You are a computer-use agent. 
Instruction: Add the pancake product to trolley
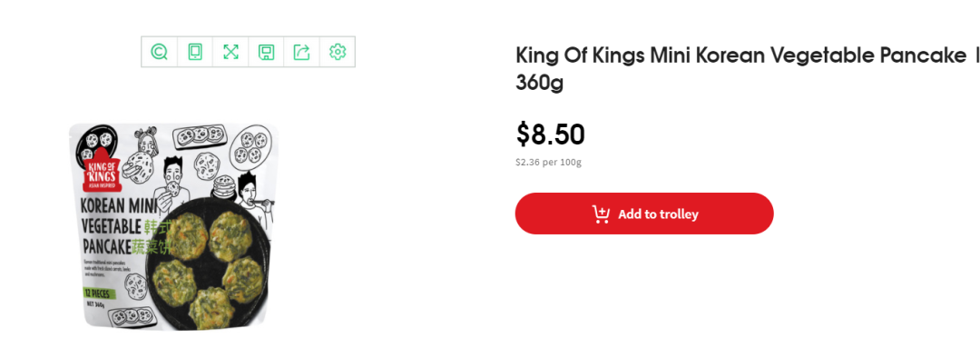644,214
